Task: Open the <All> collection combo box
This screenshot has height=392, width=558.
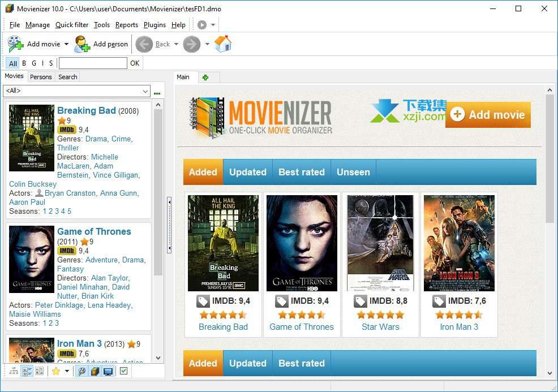Action: [76, 91]
